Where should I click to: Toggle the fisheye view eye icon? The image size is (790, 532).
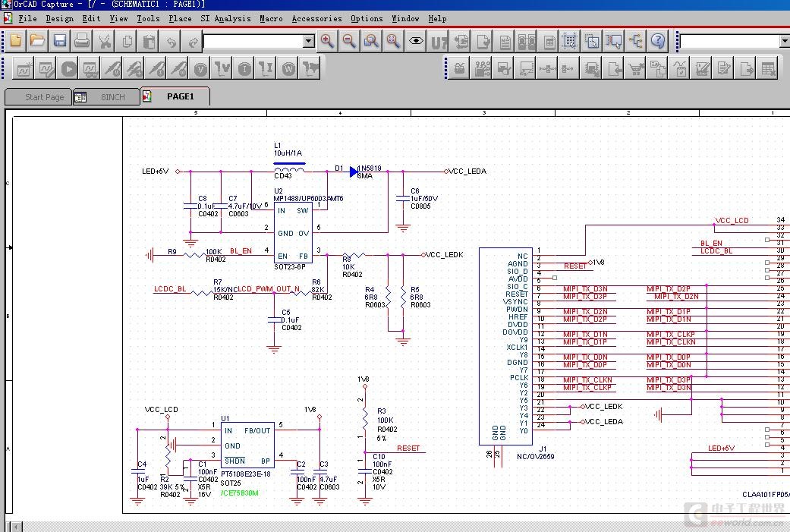[x=416, y=41]
